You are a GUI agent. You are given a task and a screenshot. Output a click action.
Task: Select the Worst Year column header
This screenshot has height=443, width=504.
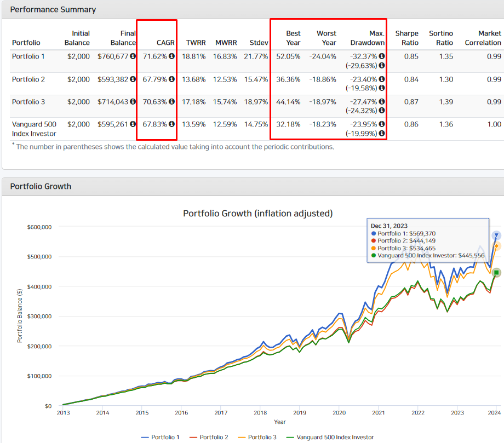[x=327, y=38]
